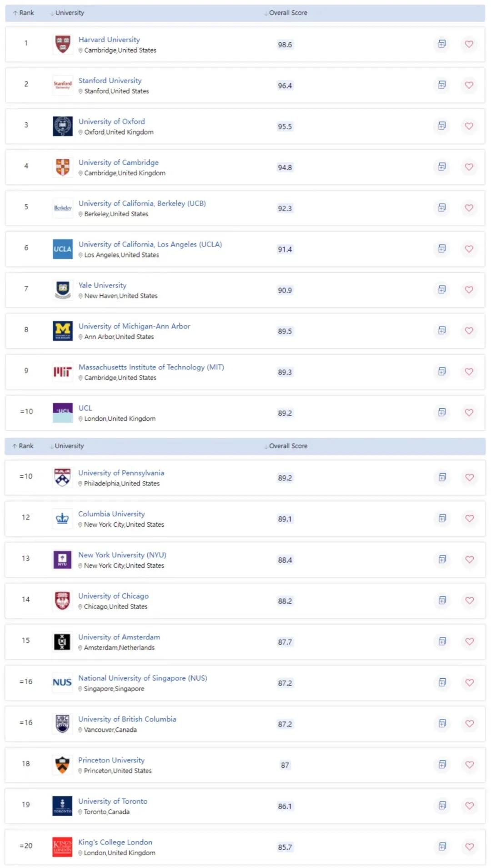
Task: Add Harvard University to comparison list
Action: click(441, 44)
